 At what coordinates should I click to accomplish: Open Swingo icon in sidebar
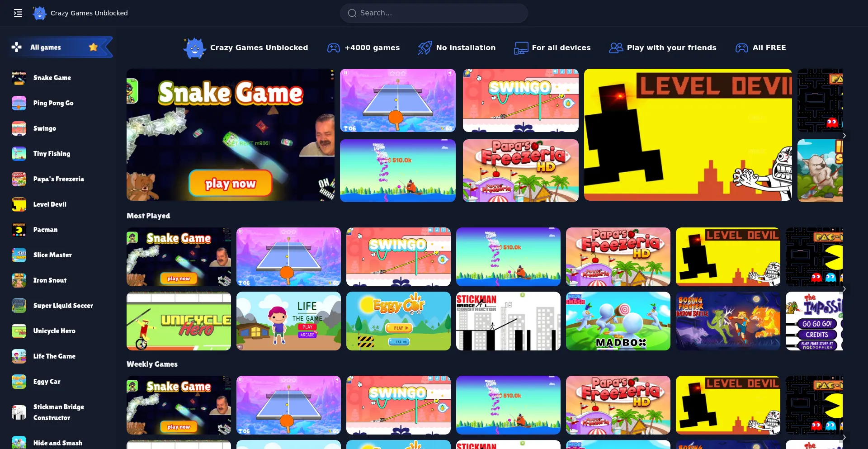coord(19,128)
